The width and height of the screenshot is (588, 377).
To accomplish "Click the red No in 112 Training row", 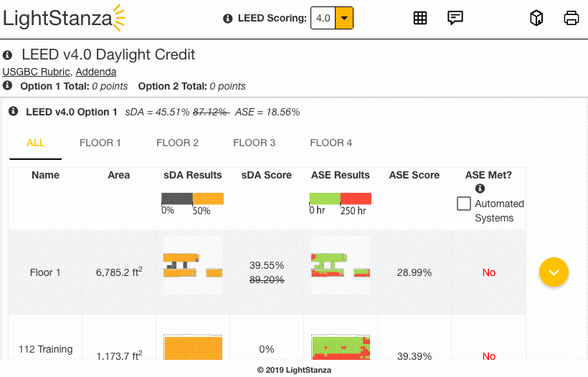I will coord(488,355).
